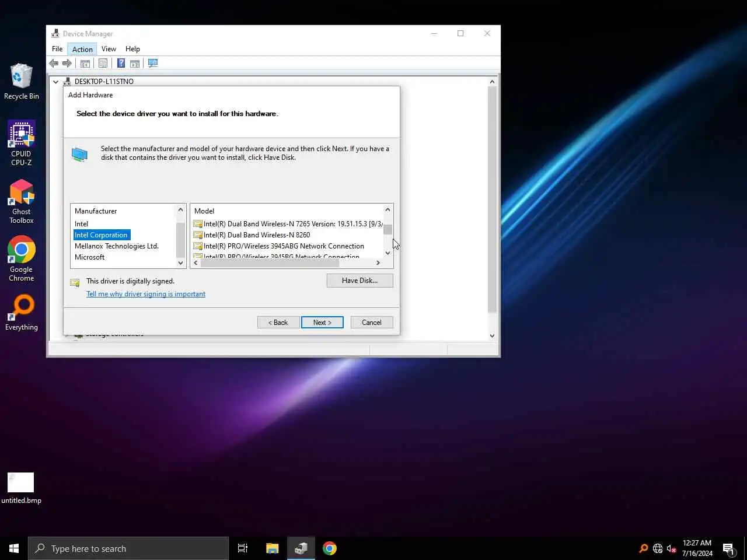Click Model list scroll down arrow
This screenshot has width=747, height=560.
[x=388, y=253]
